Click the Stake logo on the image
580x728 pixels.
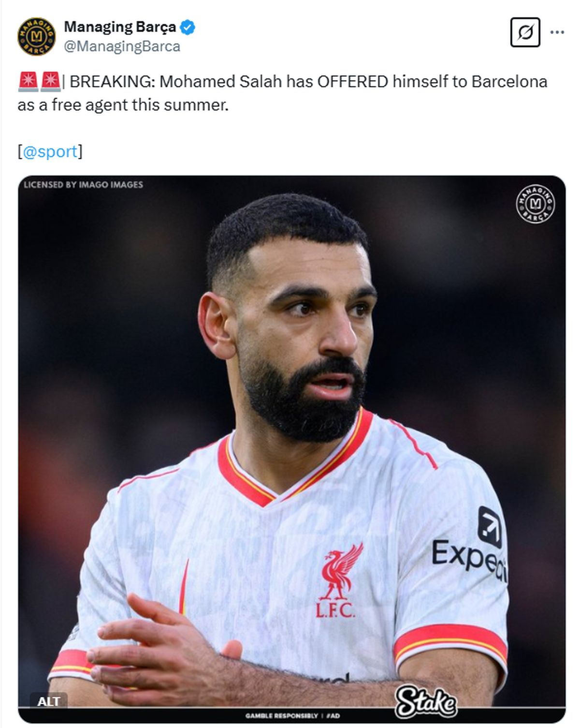pos(426,701)
